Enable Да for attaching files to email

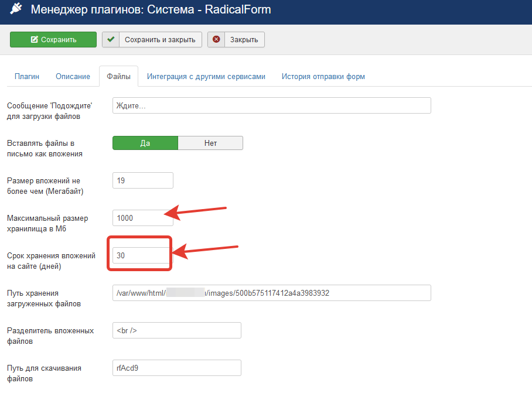point(145,143)
